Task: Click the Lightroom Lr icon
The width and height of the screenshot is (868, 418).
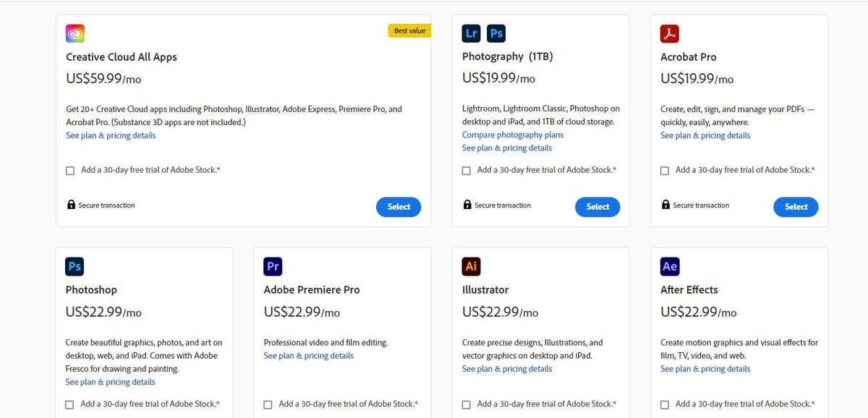Action: coord(472,33)
